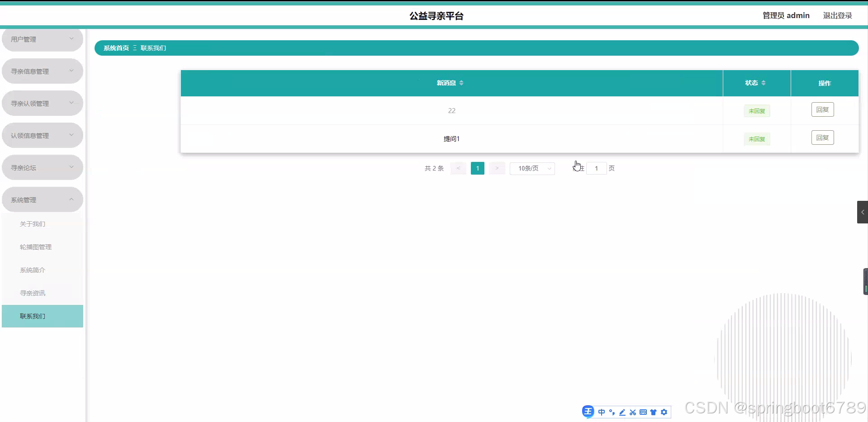Sort table by 状态 column arrows
Viewport: 868px width, 422px height.
pyautogui.click(x=764, y=83)
